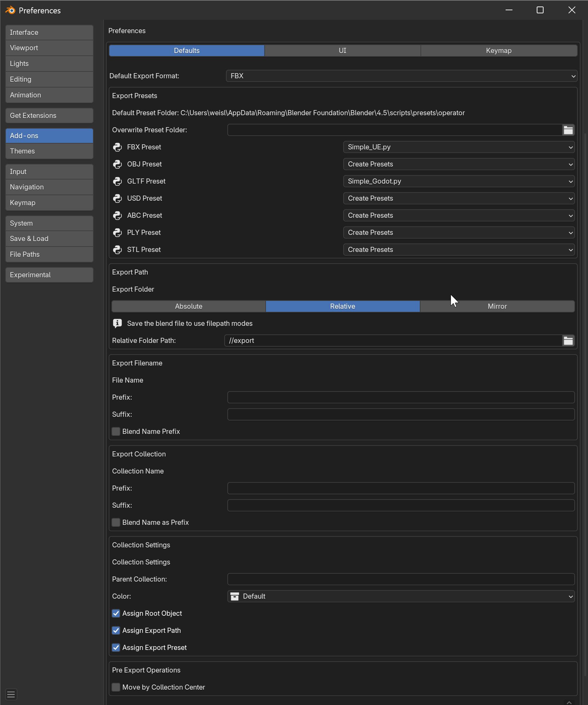588x705 pixels.
Task: Open FBX Preset dropdown showing Simple_UE.py
Action: point(459,147)
